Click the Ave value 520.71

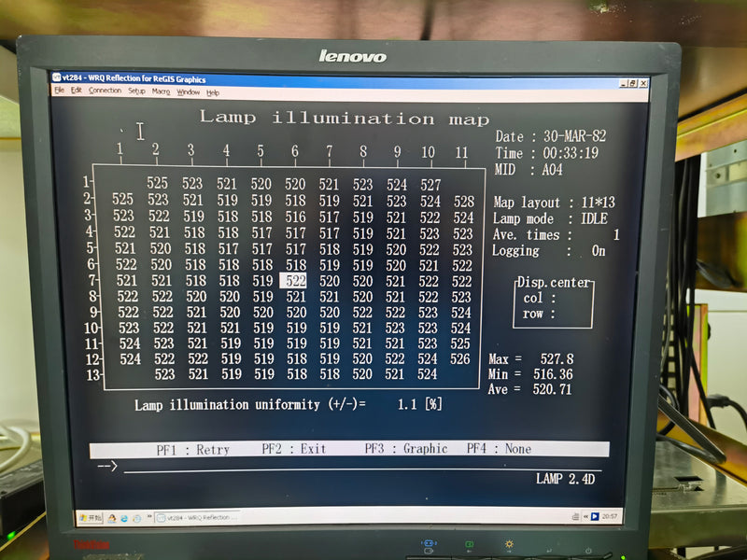552,389
